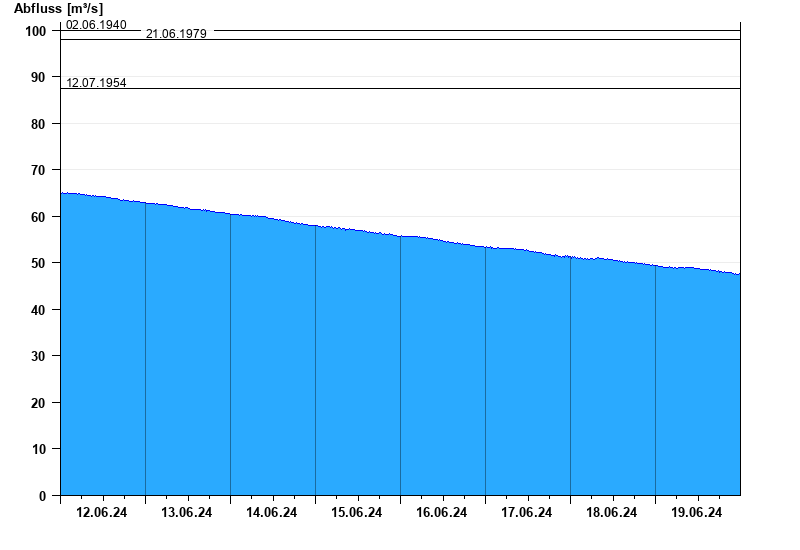Select the 17.06.24 date label
The width and height of the screenshot is (800, 550).
[527, 512]
